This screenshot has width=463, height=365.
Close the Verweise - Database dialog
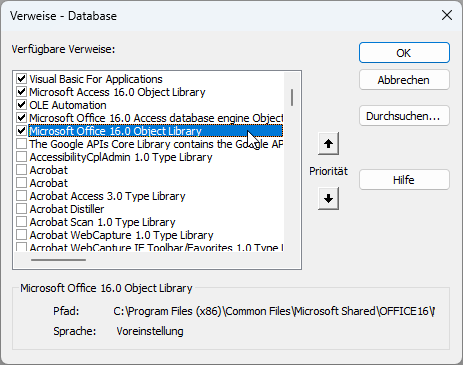click(x=447, y=15)
